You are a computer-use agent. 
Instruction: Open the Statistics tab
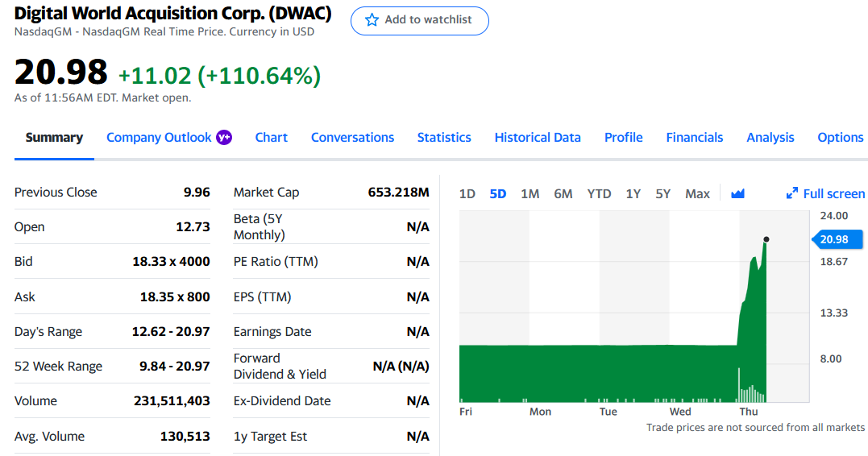pos(444,137)
